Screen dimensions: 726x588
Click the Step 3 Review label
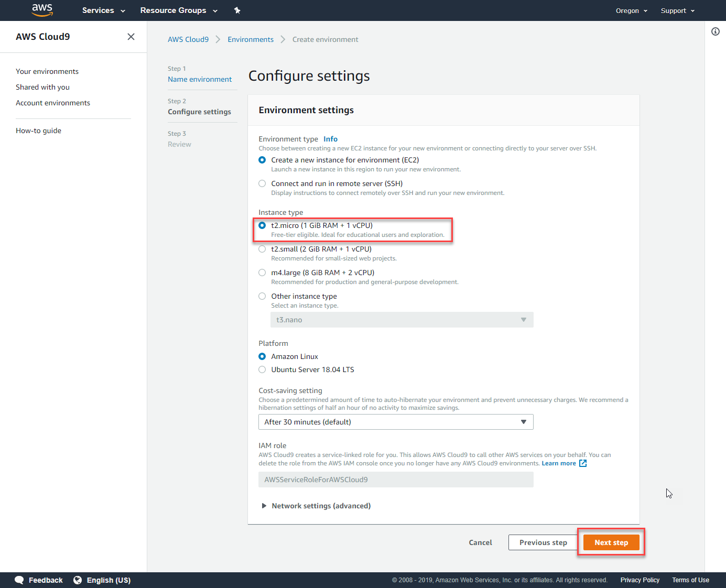coord(179,144)
